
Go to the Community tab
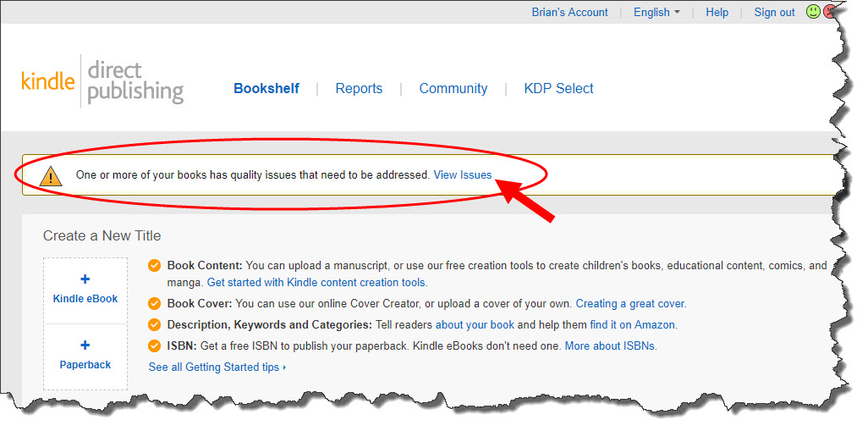click(x=453, y=89)
